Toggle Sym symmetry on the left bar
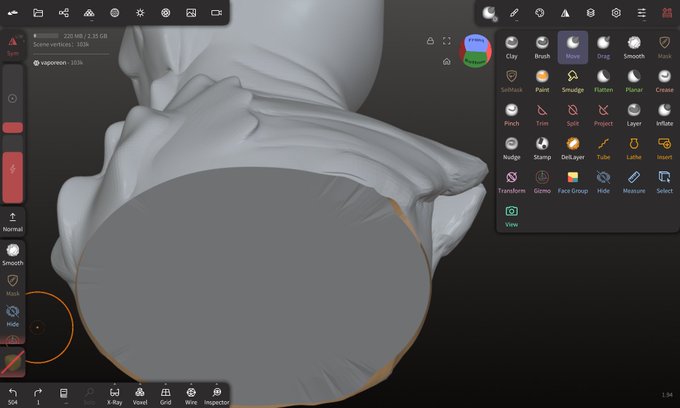Screen dimensions: 680x408 tap(13, 46)
